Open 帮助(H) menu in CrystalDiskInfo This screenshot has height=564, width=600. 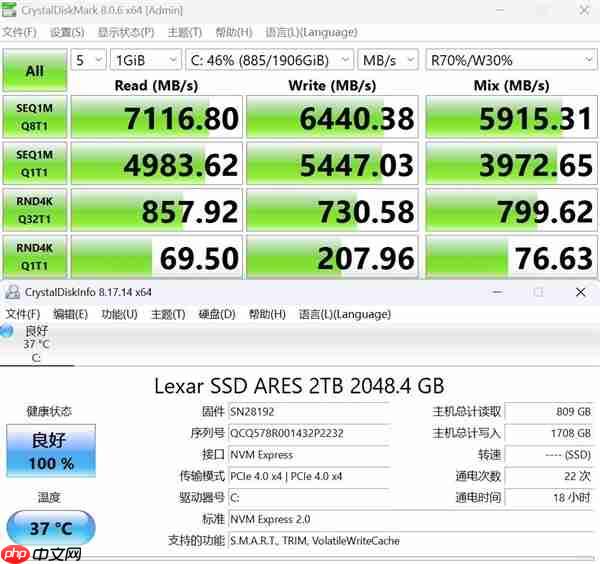[x=267, y=314]
